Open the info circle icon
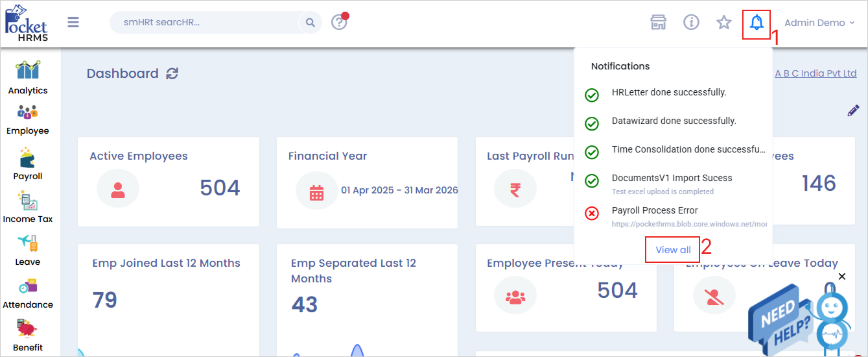 (691, 23)
